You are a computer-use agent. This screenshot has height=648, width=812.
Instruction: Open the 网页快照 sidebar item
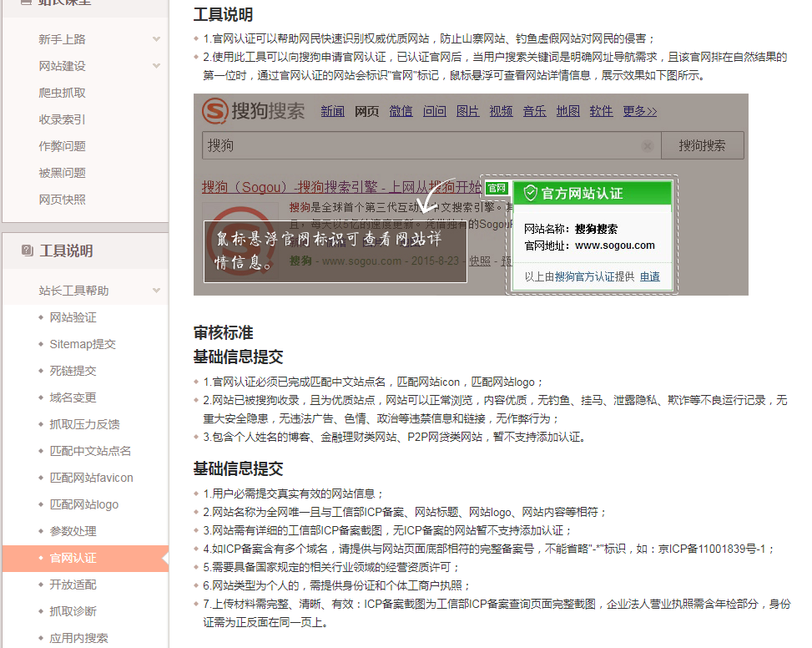(x=62, y=200)
